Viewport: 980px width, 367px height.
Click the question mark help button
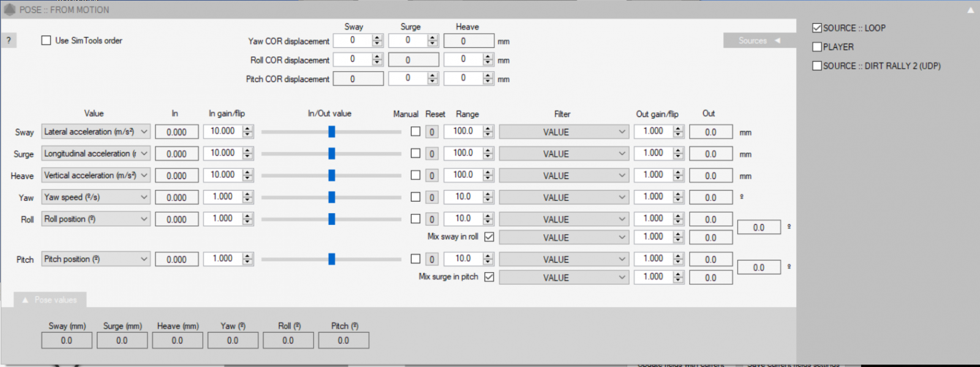(x=9, y=40)
